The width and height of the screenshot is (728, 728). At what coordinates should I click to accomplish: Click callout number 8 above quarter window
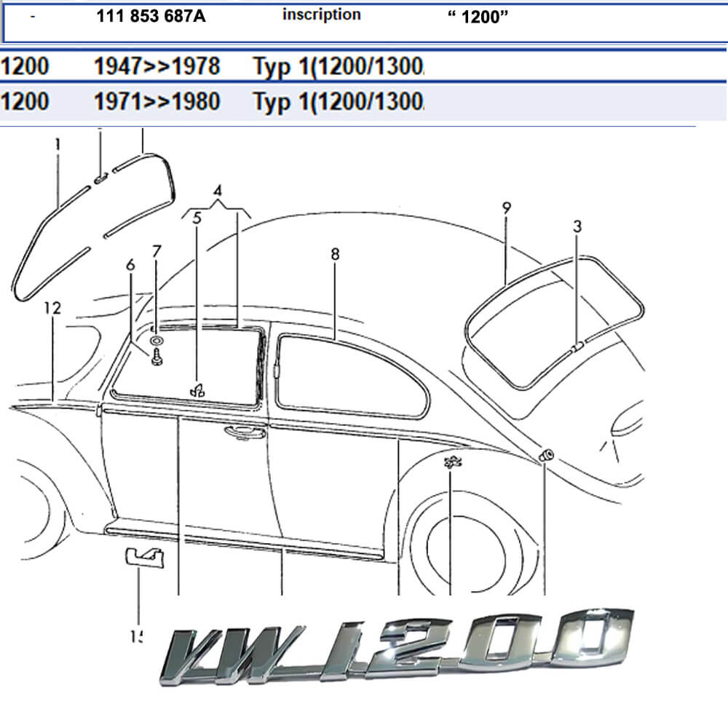click(x=335, y=254)
